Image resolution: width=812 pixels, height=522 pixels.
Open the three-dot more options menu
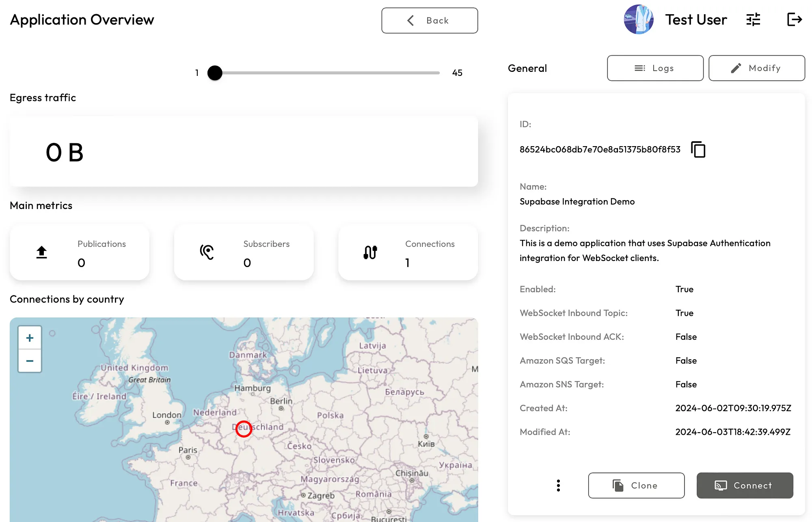point(558,485)
